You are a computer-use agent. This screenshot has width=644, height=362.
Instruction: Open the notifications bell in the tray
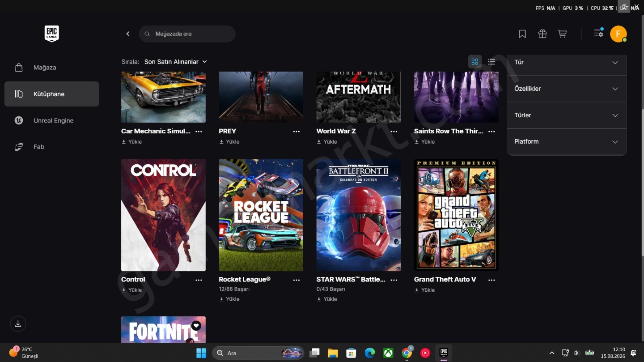(x=633, y=353)
